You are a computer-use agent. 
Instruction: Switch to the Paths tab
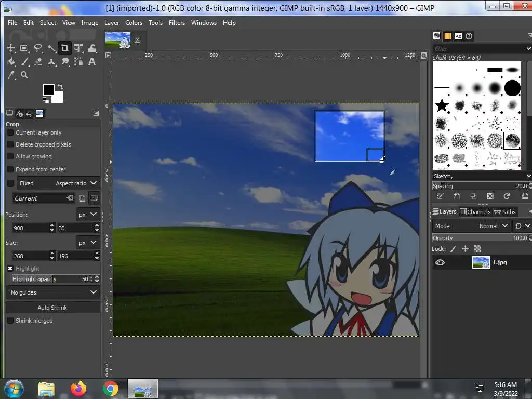click(x=505, y=212)
